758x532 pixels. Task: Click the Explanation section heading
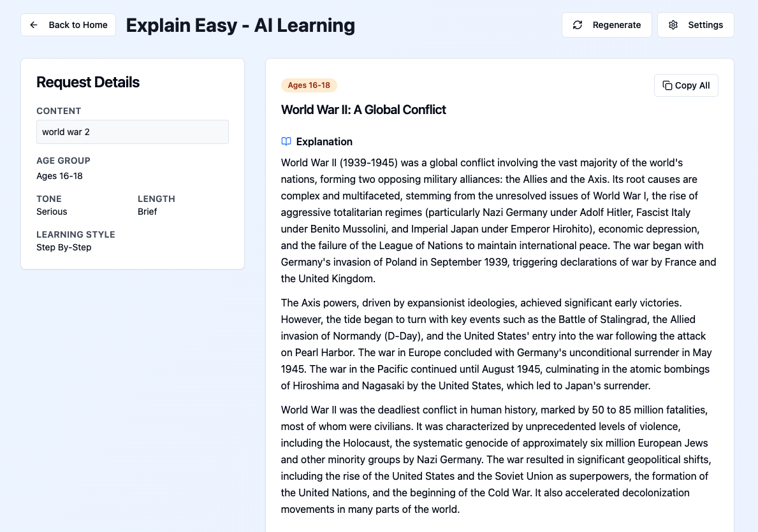tap(325, 141)
